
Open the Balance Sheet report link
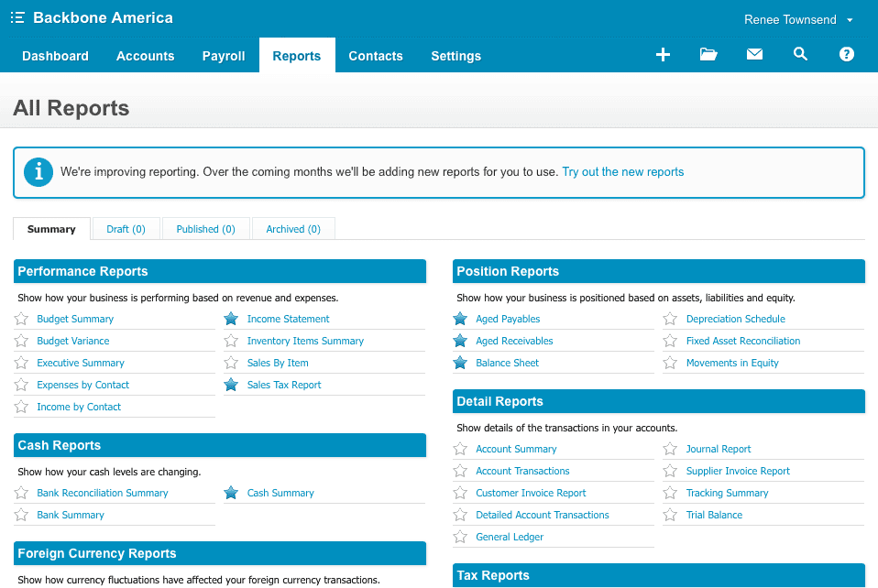pos(508,363)
